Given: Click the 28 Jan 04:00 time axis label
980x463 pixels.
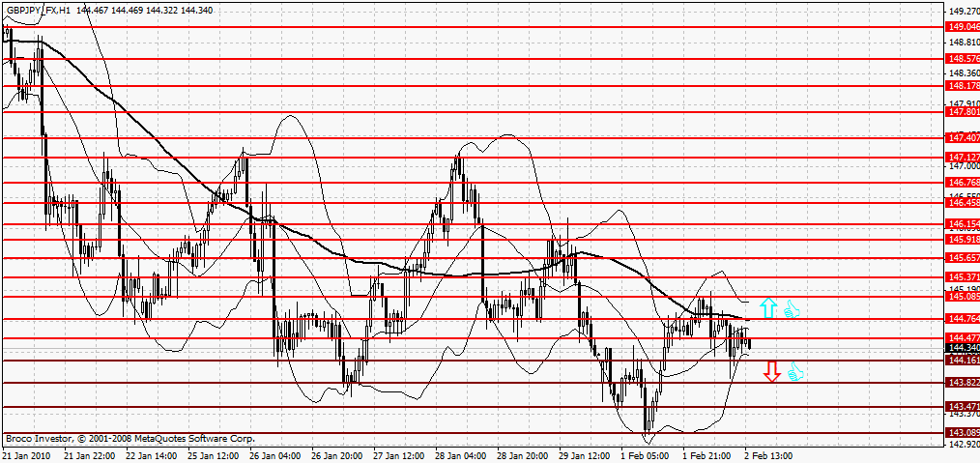Looking at the screenshot, I should click(462, 456).
